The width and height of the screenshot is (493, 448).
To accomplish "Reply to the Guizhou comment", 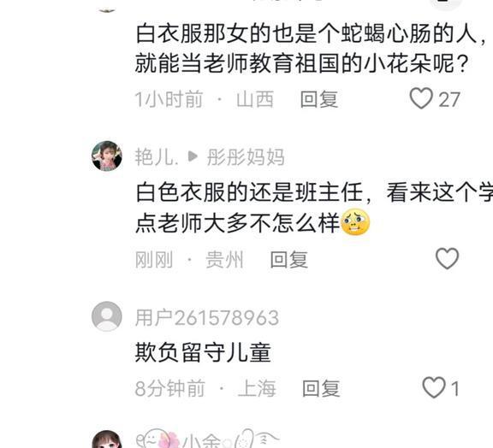I will click(x=289, y=260).
